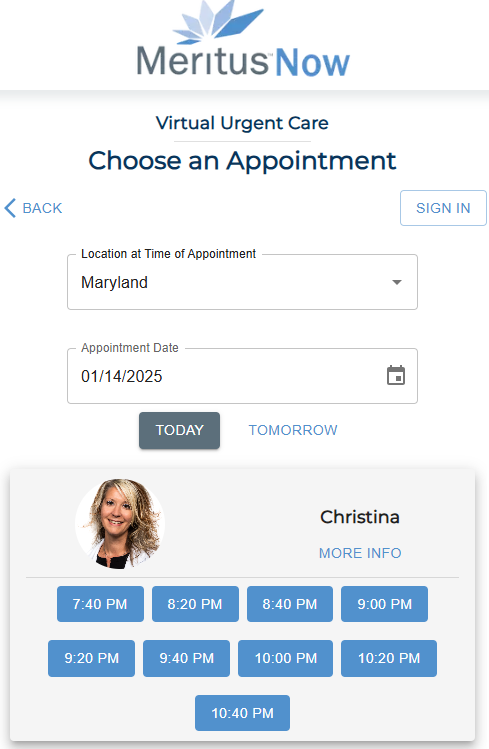Viewport: 489px width, 749px height.
Task: Go BACK to the previous page
Action: [33, 208]
